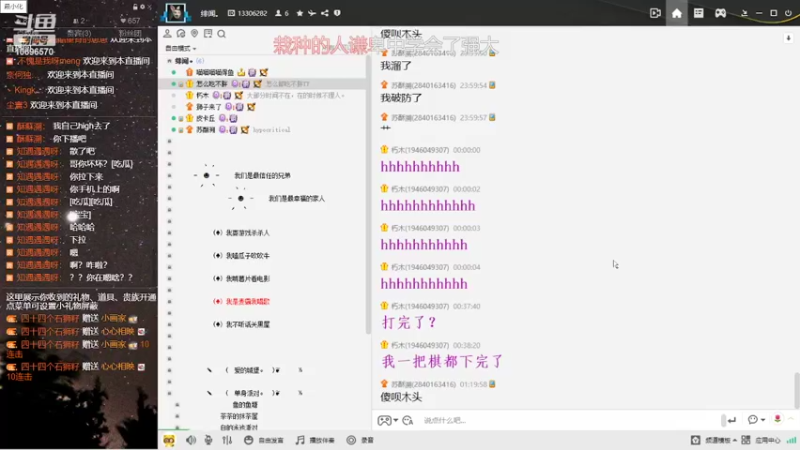Send the message with the enter arrow button
The height and width of the screenshot is (450, 800).
pos(731,420)
